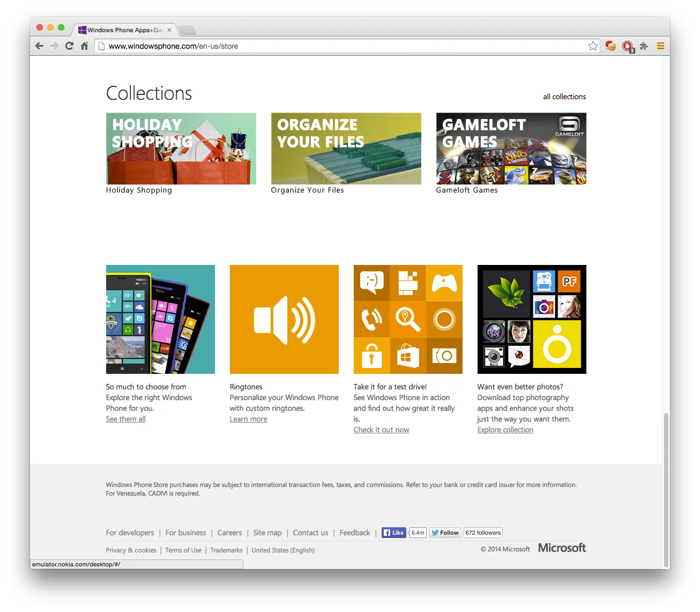The width and height of the screenshot is (700, 612).
Task: Click the ringtones speaker icon
Action: tap(284, 319)
